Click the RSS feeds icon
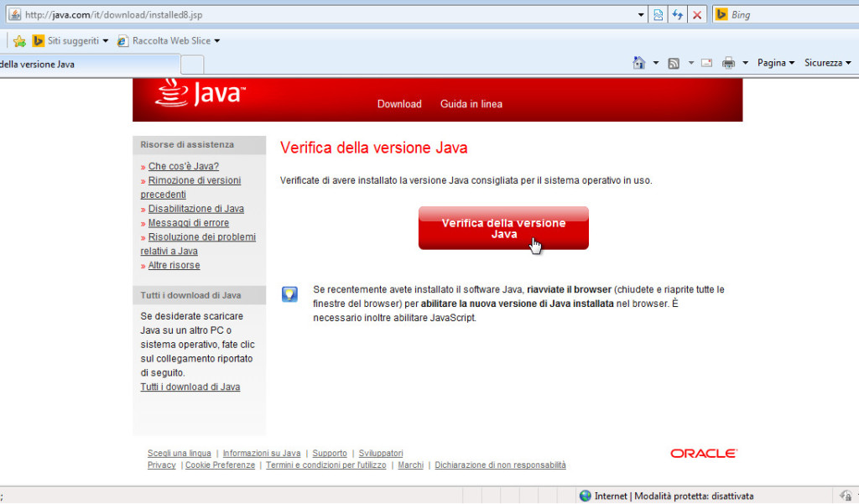The height and width of the screenshot is (504, 859). coord(674,64)
